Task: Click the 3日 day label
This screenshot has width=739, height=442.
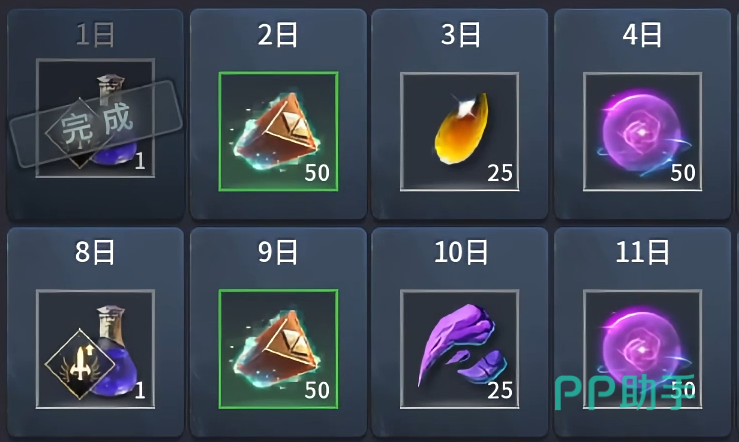Action: [x=460, y=34]
